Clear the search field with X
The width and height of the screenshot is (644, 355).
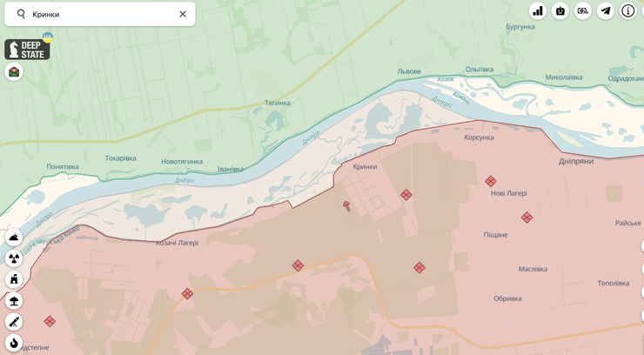(x=183, y=14)
